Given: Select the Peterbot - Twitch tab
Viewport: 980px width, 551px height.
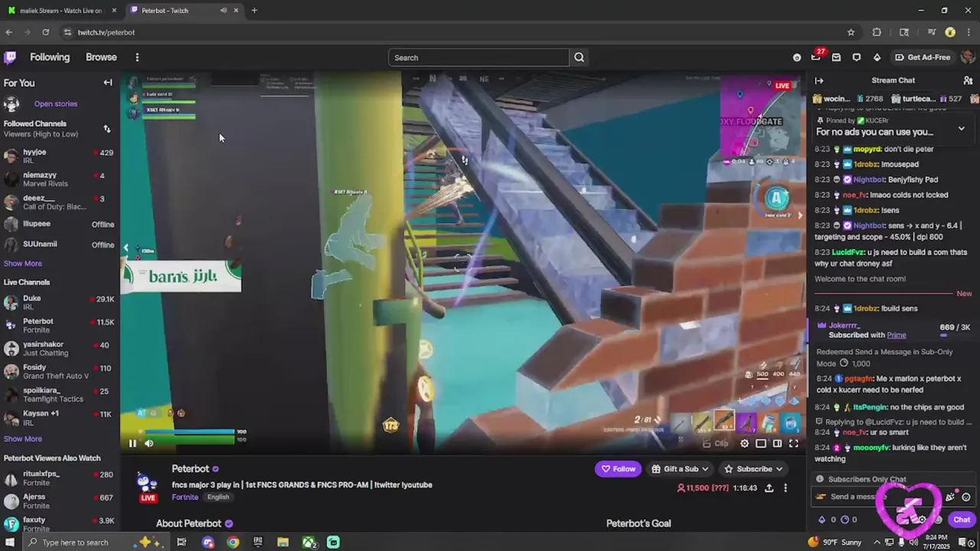Looking at the screenshot, I should tap(184, 11).
